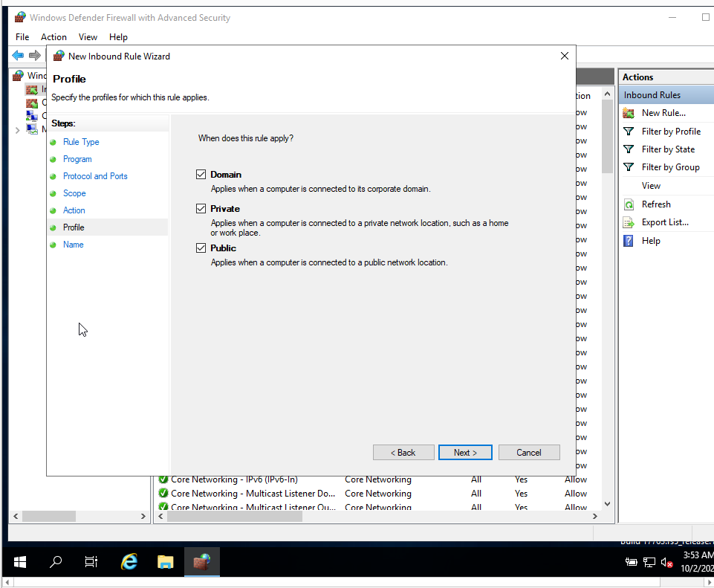The height and width of the screenshot is (588, 714).
Task: Click the Refresh icon in Actions pane
Action: (x=629, y=204)
